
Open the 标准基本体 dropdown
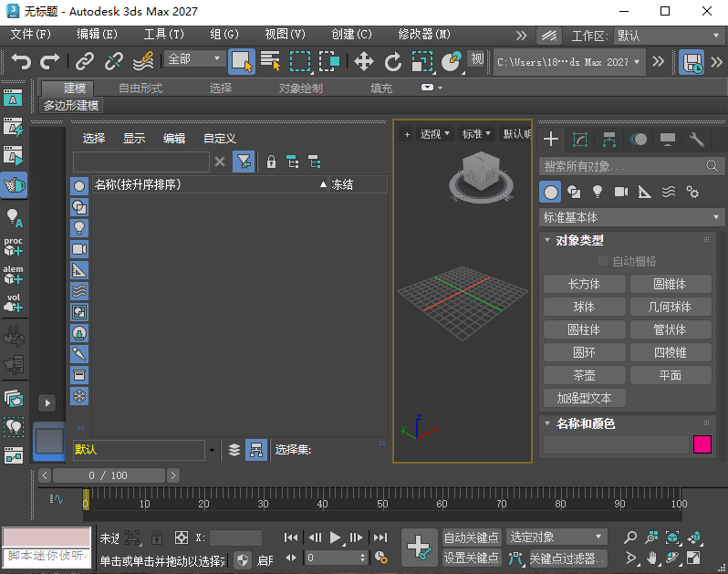tap(631, 217)
